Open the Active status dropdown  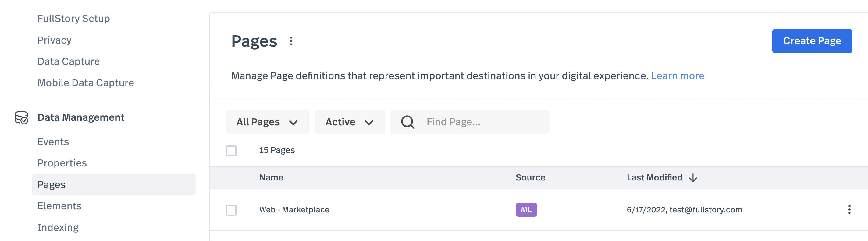349,122
